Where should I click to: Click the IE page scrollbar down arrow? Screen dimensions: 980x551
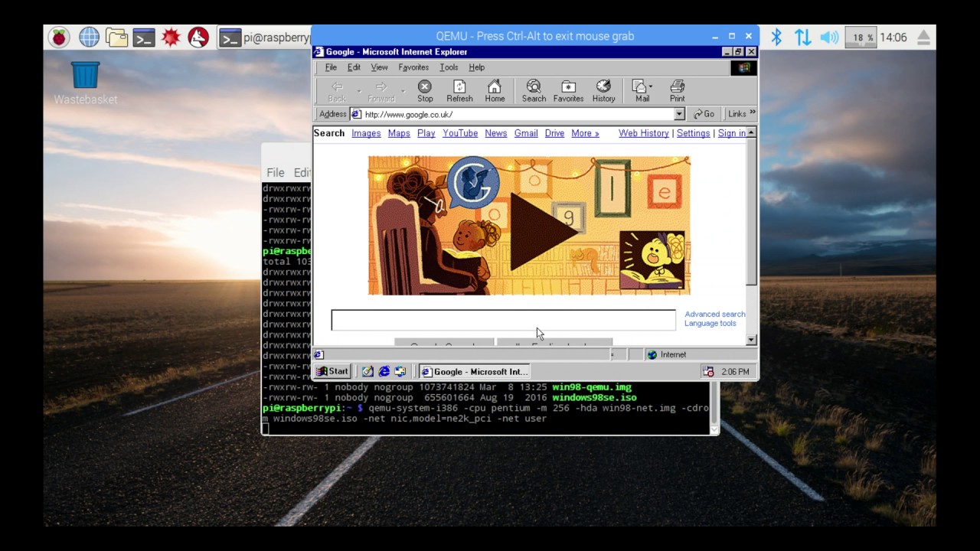pos(751,340)
